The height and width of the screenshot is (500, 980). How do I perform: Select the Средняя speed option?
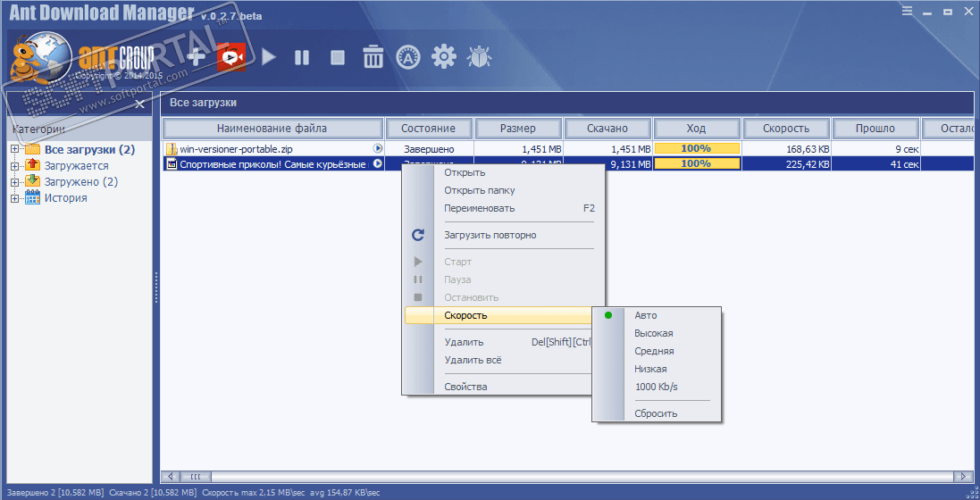click(x=657, y=351)
